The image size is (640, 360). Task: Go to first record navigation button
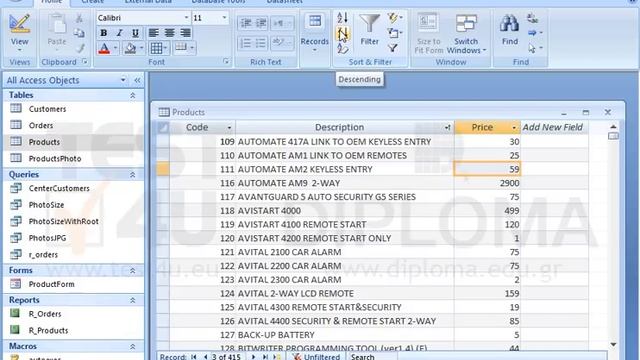click(x=194, y=357)
